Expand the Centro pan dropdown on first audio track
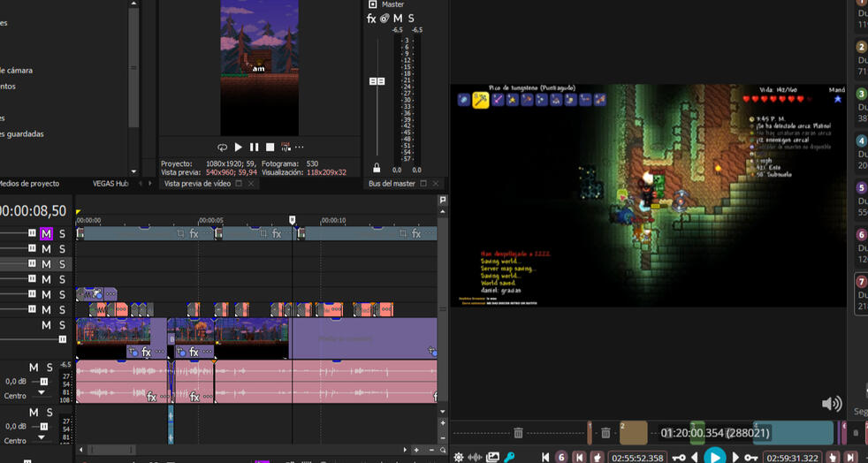The width and height of the screenshot is (868, 463). pyautogui.click(x=42, y=394)
